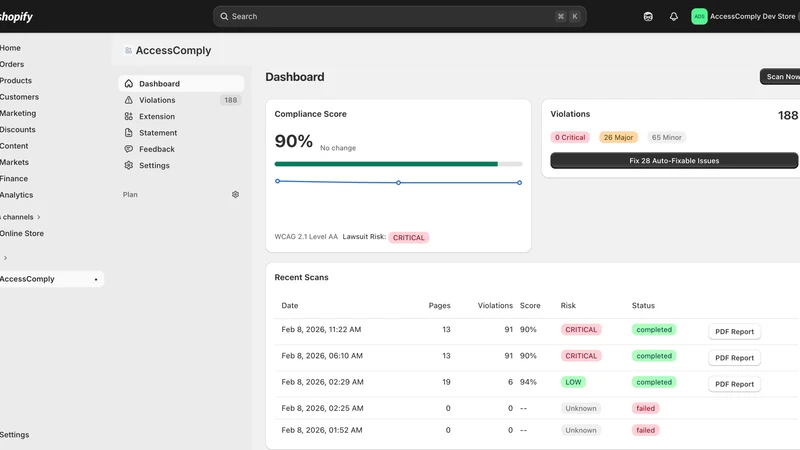Open Customers in Shopify sidebar

pos(19,97)
